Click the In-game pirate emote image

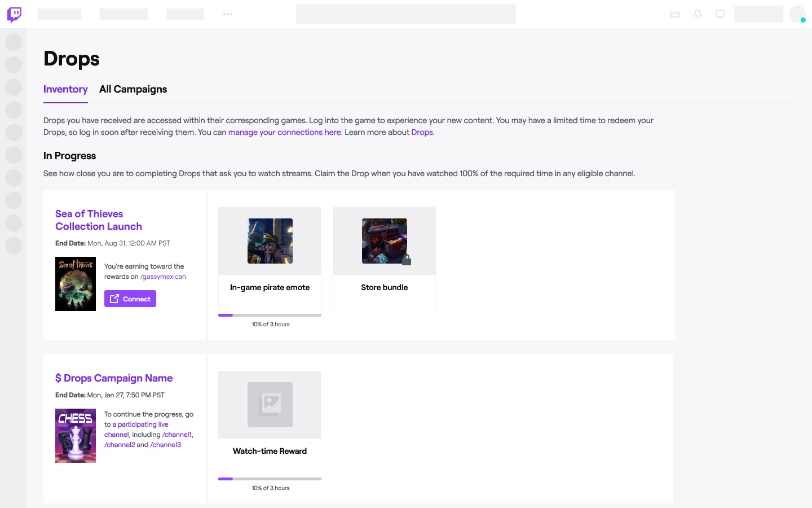270,241
